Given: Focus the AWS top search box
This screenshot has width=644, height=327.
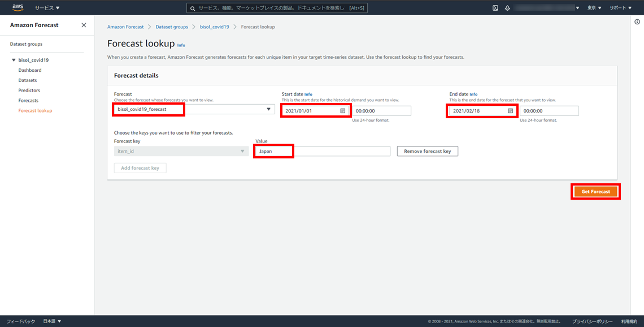Looking at the screenshot, I should coord(333,8).
